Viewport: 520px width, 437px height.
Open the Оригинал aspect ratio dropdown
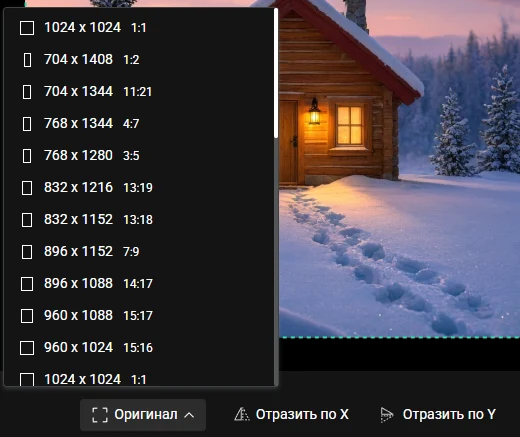click(143, 415)
